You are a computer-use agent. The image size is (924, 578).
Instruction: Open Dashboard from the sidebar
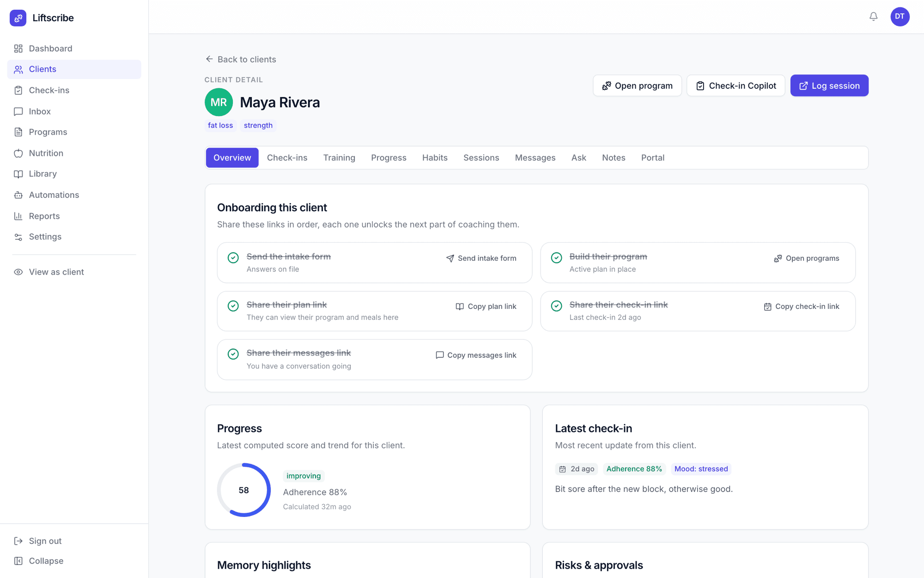(74, 49)
